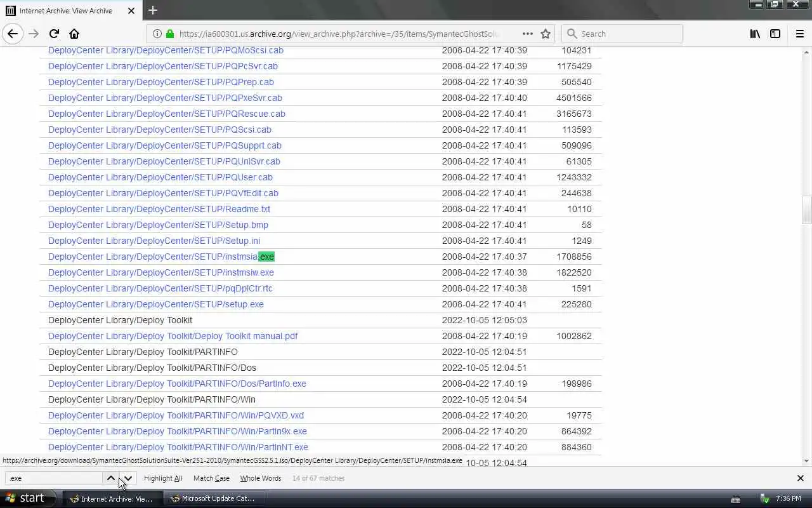Click the Internet Archive tab favicon
Viewport: 812px width, 508px height.
click(10, 11)
